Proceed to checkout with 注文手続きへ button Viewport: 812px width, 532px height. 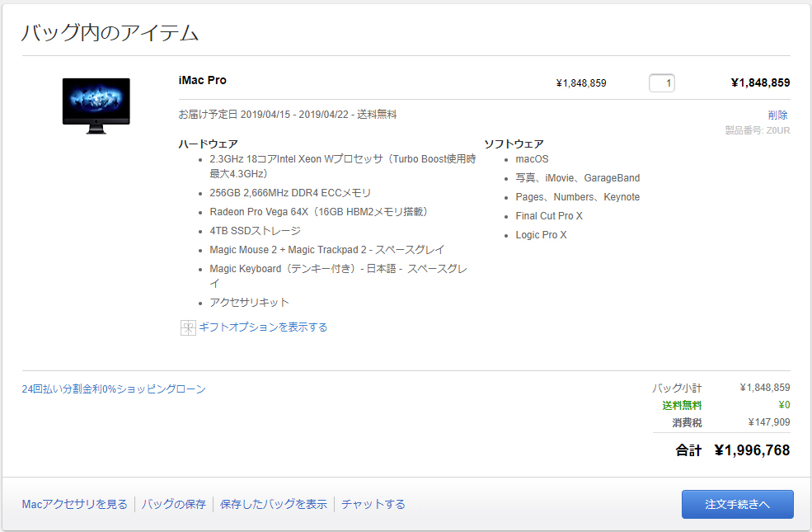point(738,504)
